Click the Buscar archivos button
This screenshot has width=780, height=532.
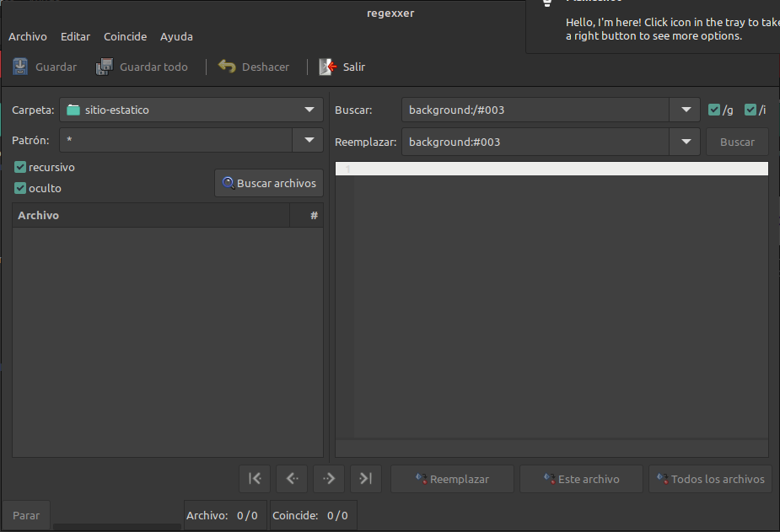pyautogui.click(x=269, y=183)
